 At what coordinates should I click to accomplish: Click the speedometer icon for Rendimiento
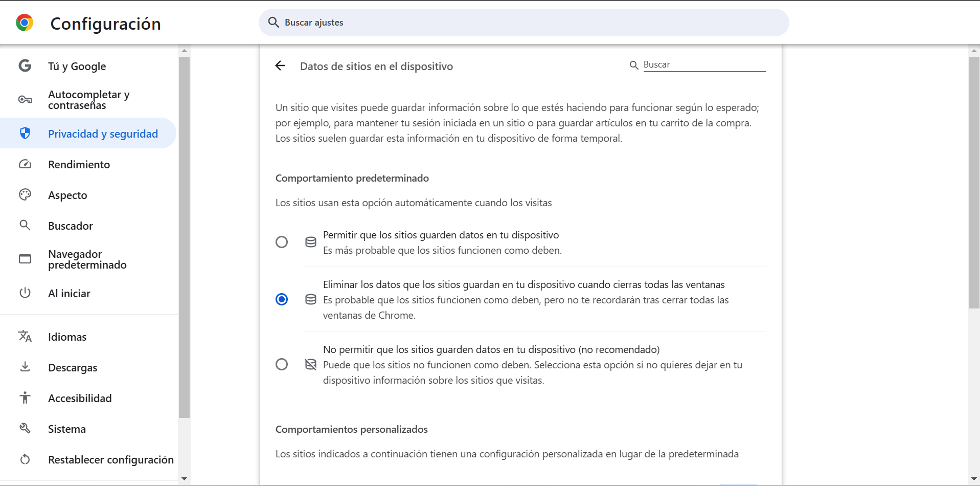coord(25,164)
